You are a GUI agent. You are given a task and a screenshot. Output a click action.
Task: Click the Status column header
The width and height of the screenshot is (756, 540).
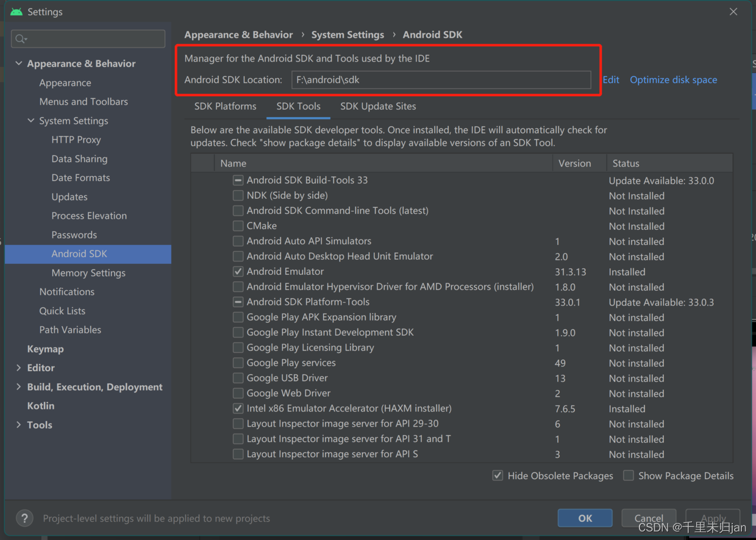[x=669, y=163]
